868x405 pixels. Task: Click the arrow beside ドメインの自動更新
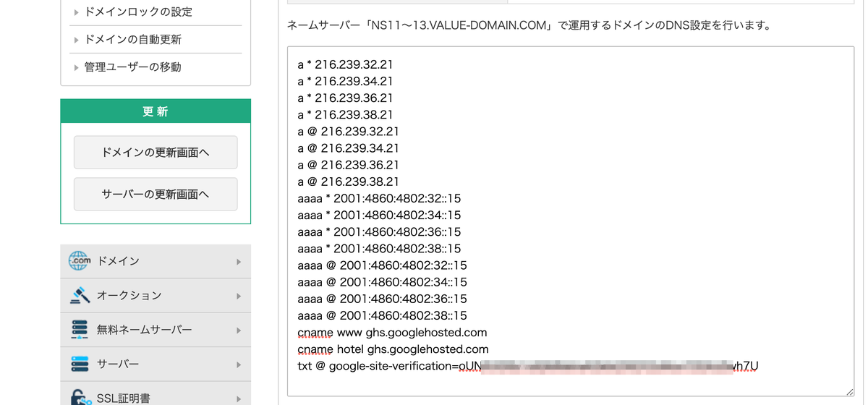(77, 40)
